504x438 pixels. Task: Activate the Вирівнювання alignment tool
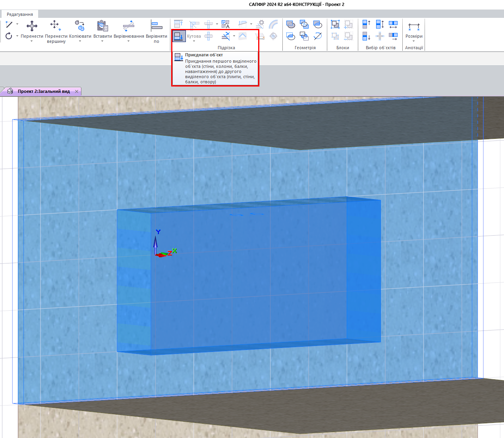pyautogui.click(x=128, y=27)
